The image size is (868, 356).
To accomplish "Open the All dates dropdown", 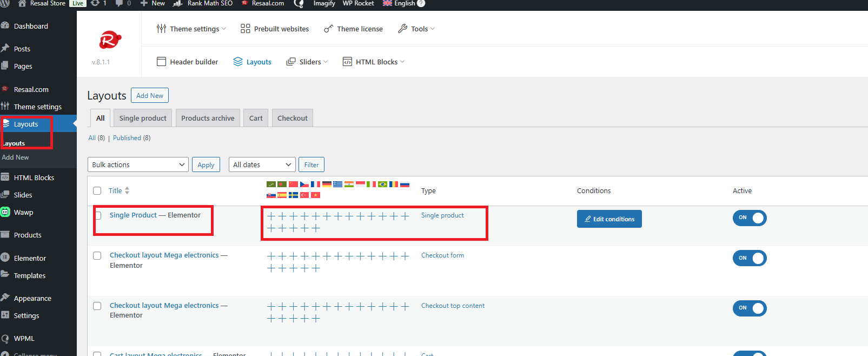I will [x=262, y=164].
